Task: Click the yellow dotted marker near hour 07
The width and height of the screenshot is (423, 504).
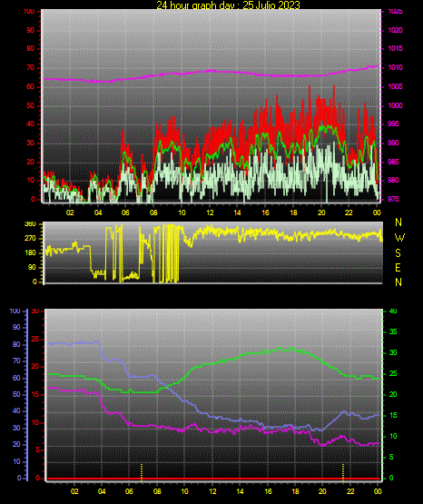Action: click(142, 471)
